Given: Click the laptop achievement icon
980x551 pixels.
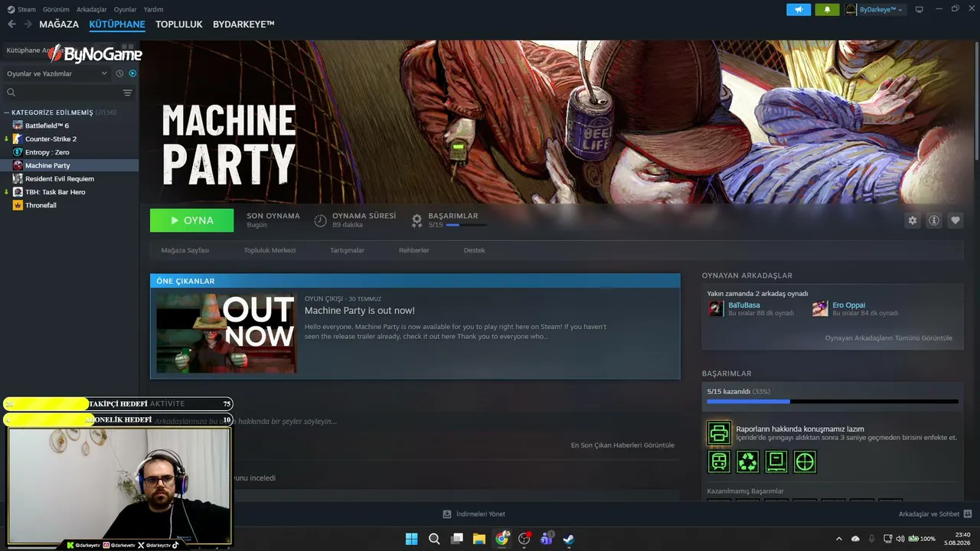Looking at the screenshot, I should click(776, 461).
